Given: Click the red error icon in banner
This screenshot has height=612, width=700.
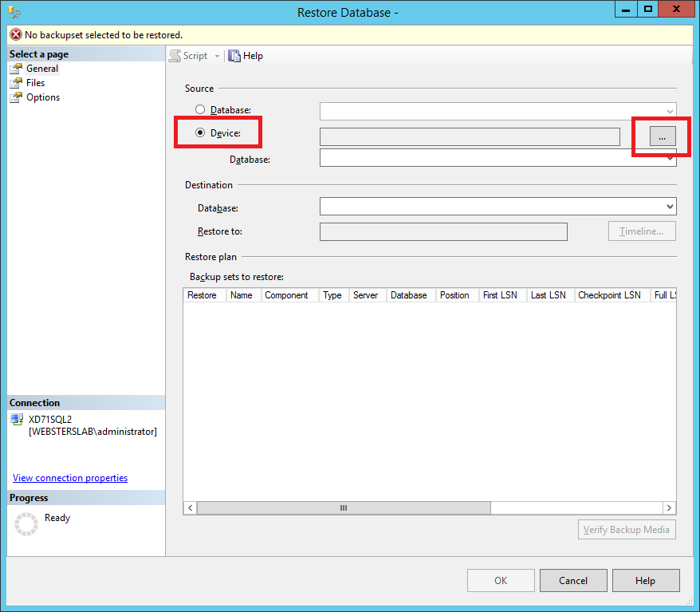Looking at the screenshot, I should 15,35.
